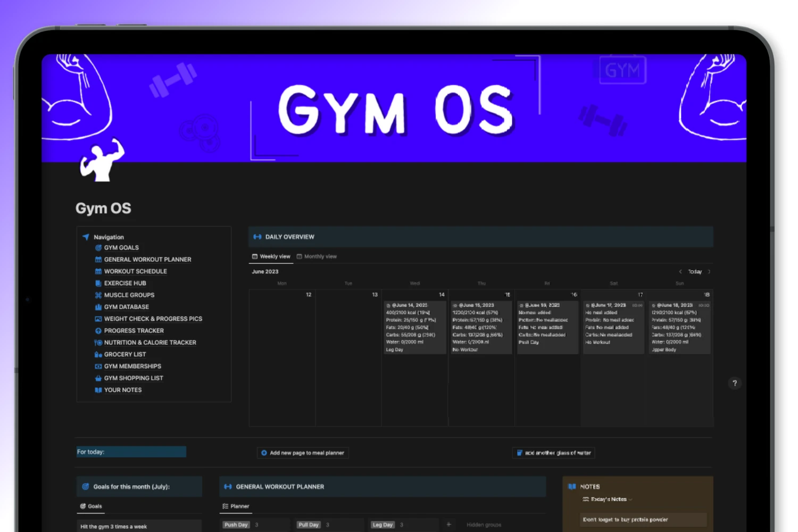Click the NOTES book icon

point(572,486)
